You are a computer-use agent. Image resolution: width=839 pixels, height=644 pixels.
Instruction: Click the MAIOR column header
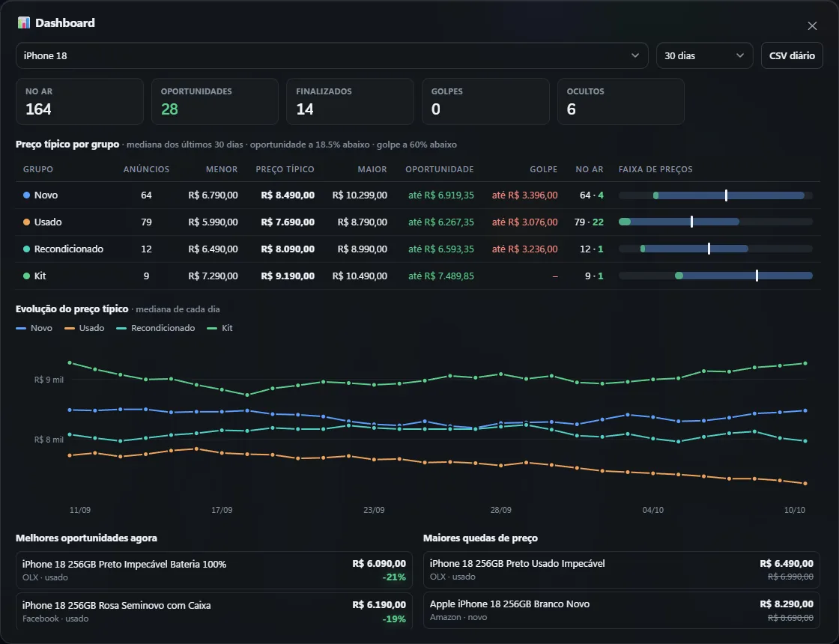click(372, 169)
